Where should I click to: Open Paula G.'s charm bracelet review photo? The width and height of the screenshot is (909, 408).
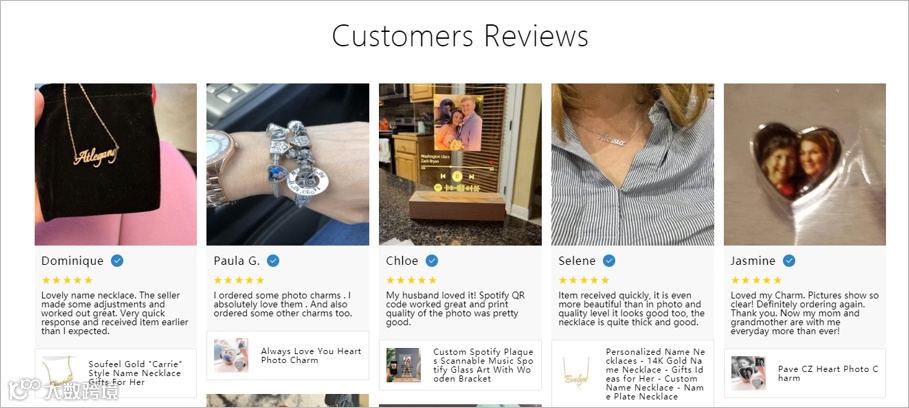(288, 165)
